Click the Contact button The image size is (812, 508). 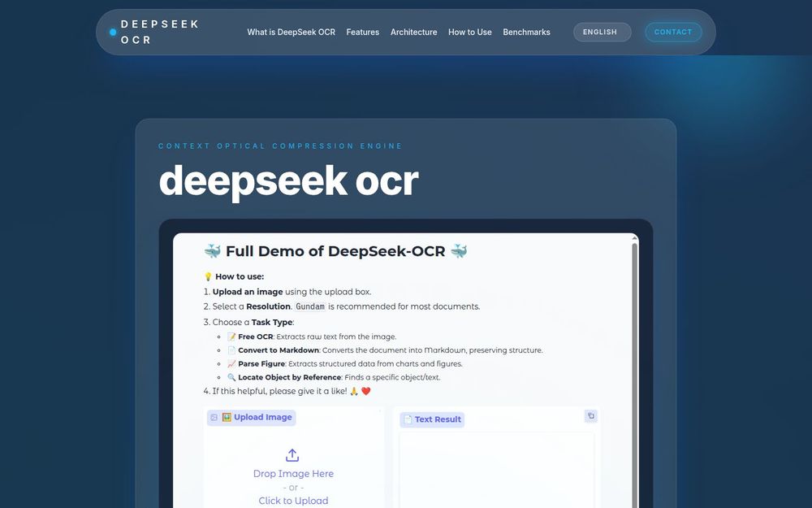coord(673,33)
